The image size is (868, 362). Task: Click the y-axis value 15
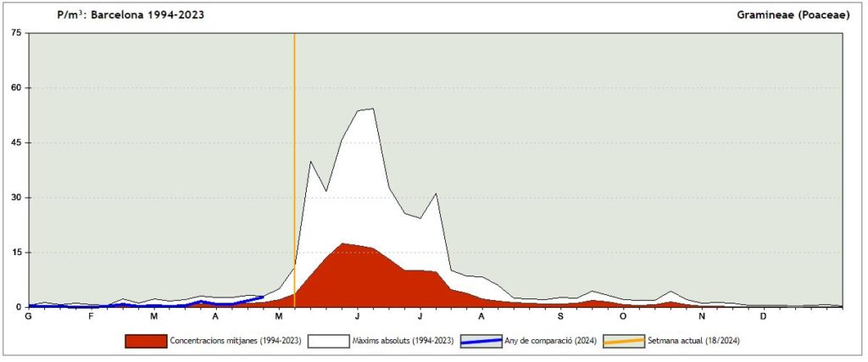pos(17,253)
